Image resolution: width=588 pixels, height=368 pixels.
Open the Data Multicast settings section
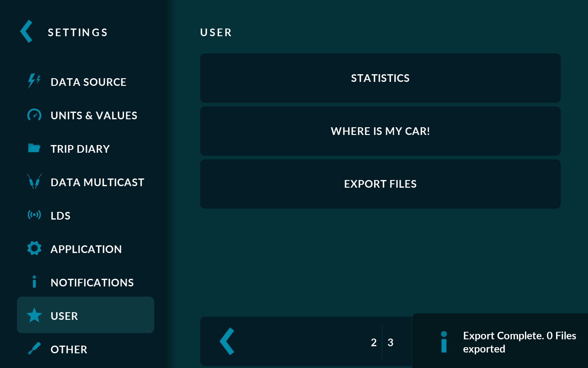click(x=97, y=182)
